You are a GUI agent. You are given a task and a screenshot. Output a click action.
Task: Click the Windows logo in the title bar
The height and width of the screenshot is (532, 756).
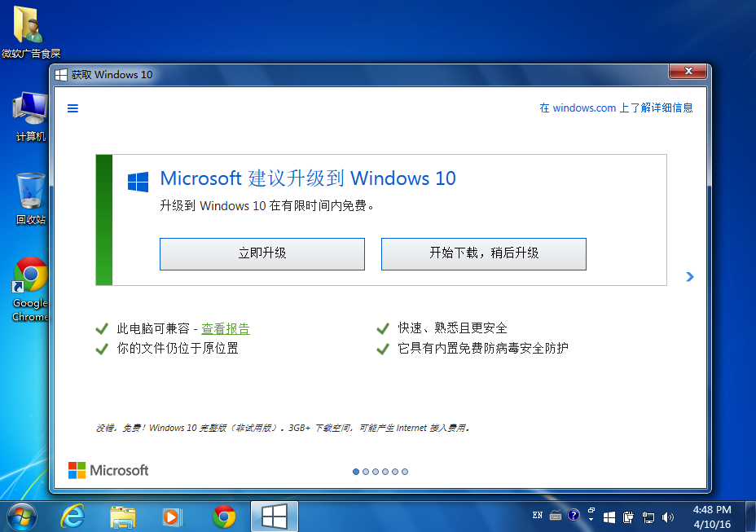(x=61, y=75)
